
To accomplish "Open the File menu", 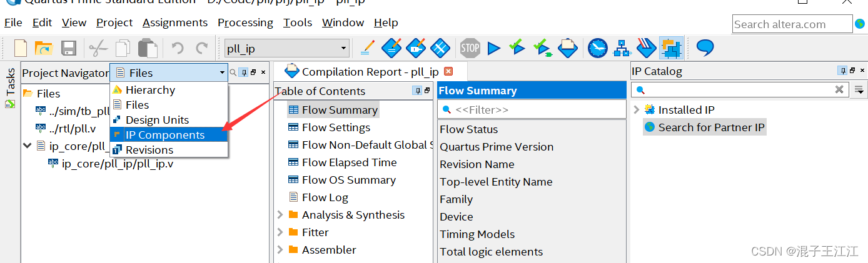I will [13, 22].
